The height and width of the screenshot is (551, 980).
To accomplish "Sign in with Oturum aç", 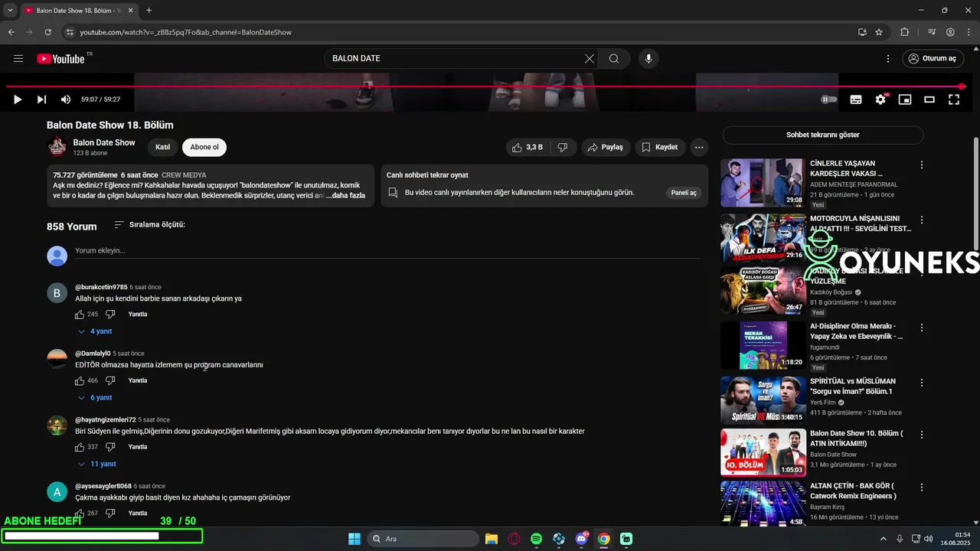I will 932,59.
